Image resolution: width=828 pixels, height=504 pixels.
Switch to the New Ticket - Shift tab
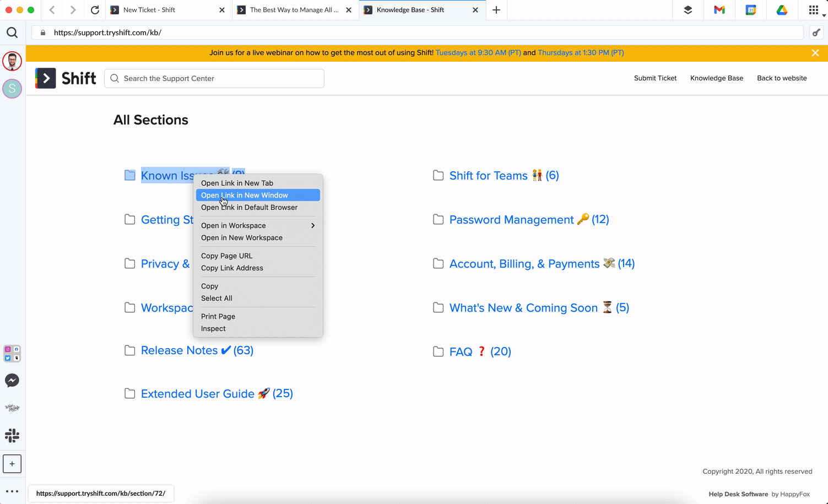pos(169,10)
